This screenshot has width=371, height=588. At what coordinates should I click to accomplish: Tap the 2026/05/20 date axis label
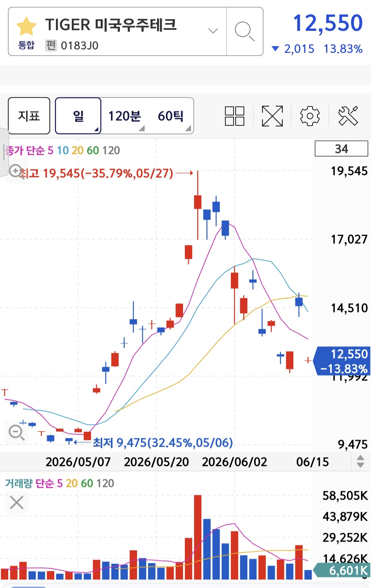(x=156, y=462)
